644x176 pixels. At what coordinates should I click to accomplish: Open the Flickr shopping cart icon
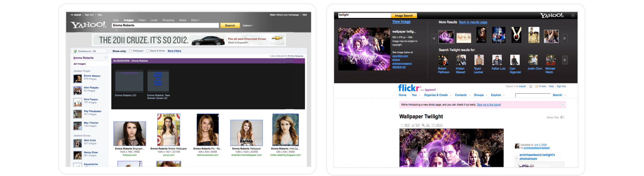point(531,86)
